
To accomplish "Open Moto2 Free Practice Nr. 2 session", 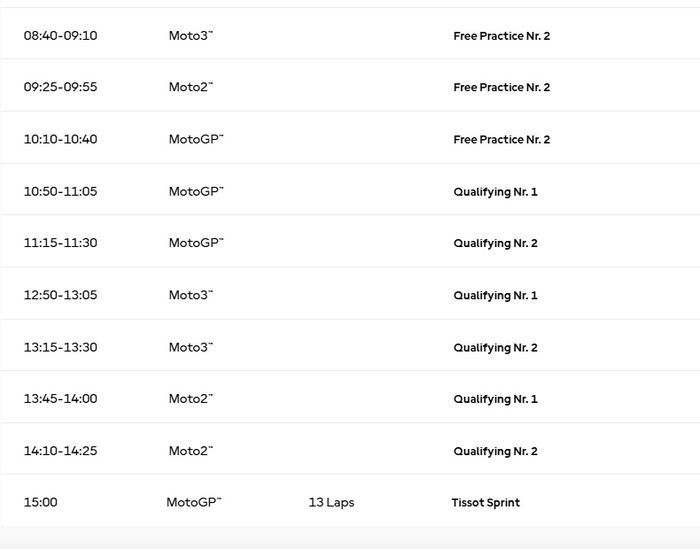I will (x=501, y=87).
